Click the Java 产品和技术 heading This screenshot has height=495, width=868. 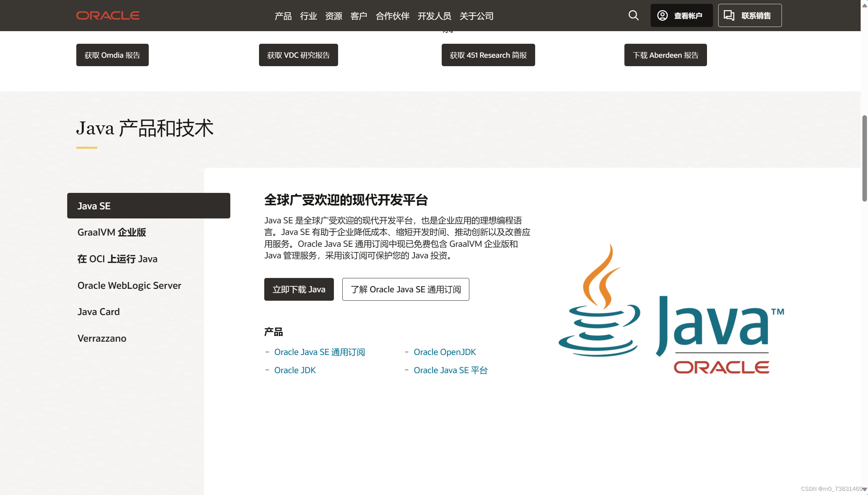pos(145,128)
